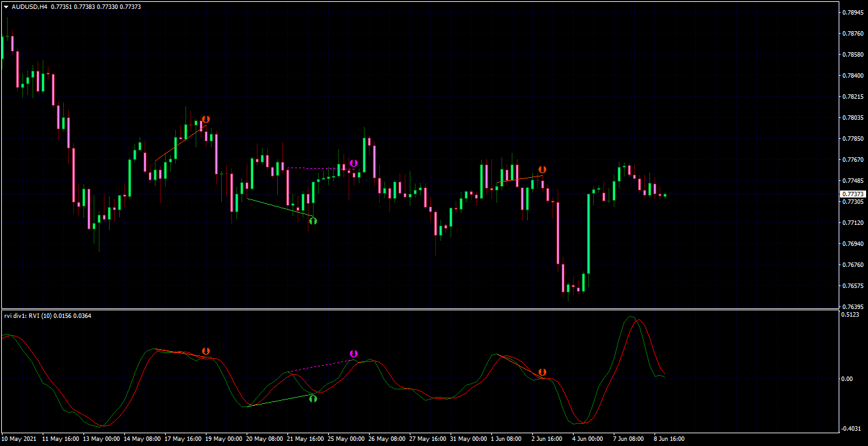Click the 0.78580 price level
The width and height of the screenshot is (868, 446).
click(x=853, y=55)
